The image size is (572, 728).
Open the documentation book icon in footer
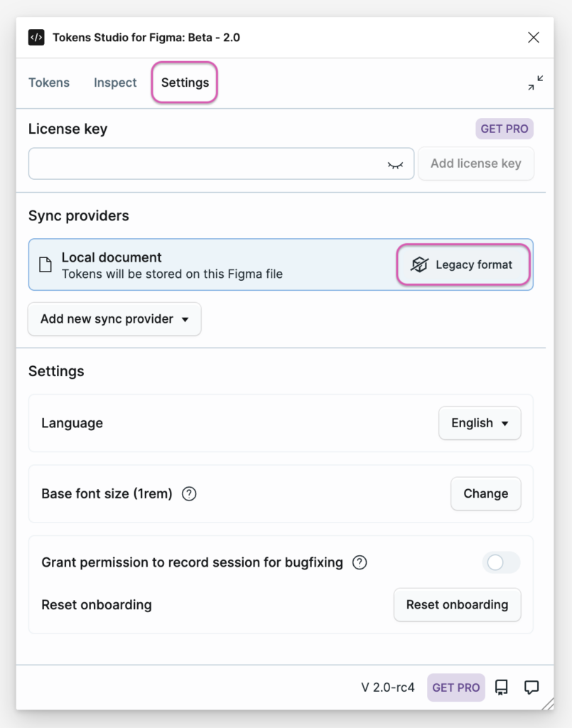tap(502, 687)
